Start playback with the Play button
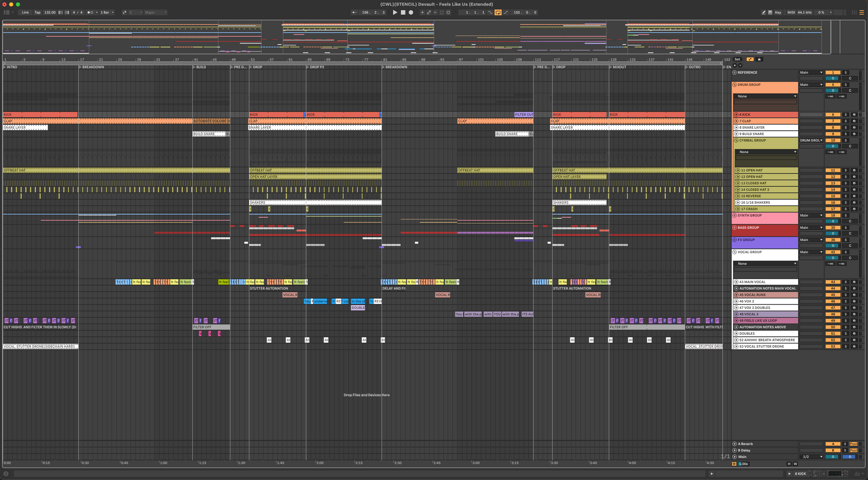Screen dimensions: 868x480 tap(395, 13)
